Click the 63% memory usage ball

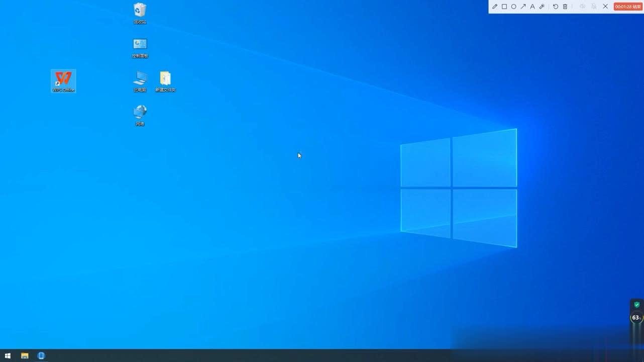(x=636, y=318)
